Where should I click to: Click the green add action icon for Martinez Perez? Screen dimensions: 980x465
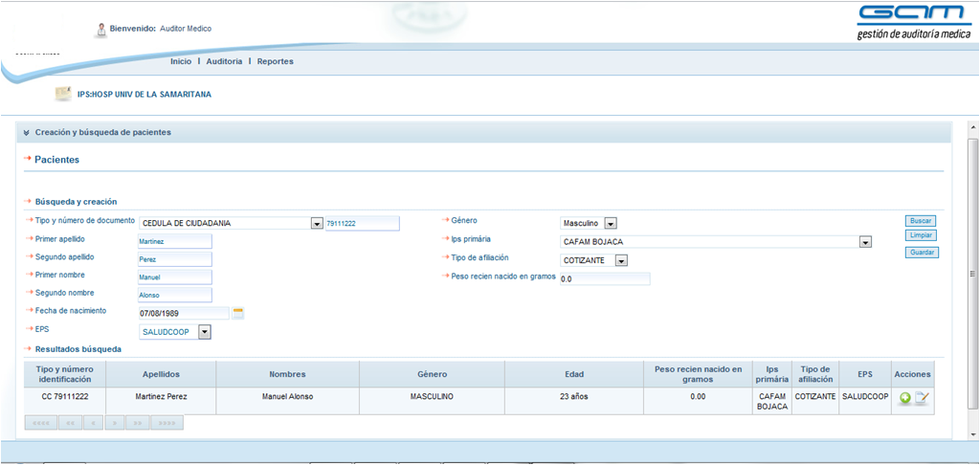(x=904, y=397)
